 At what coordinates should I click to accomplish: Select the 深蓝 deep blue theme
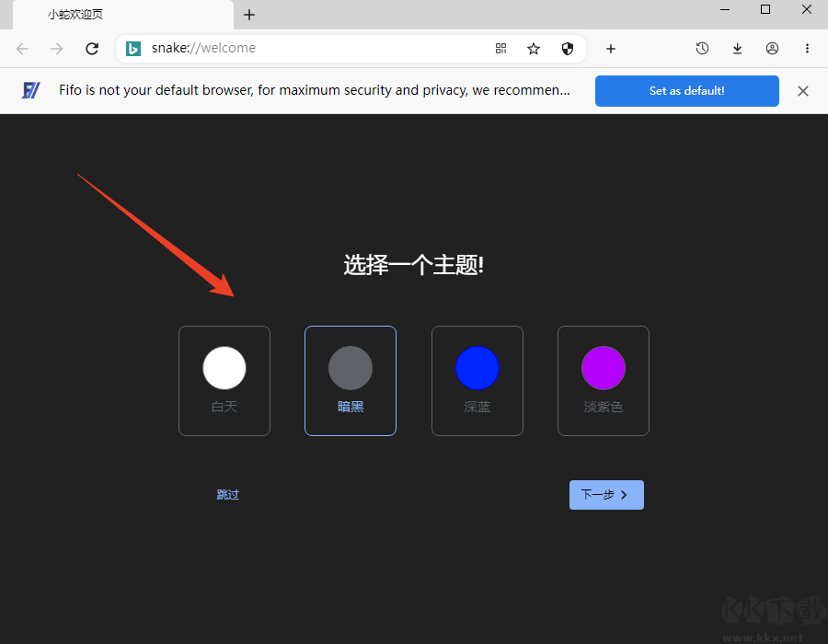click(x=477, y=367)
